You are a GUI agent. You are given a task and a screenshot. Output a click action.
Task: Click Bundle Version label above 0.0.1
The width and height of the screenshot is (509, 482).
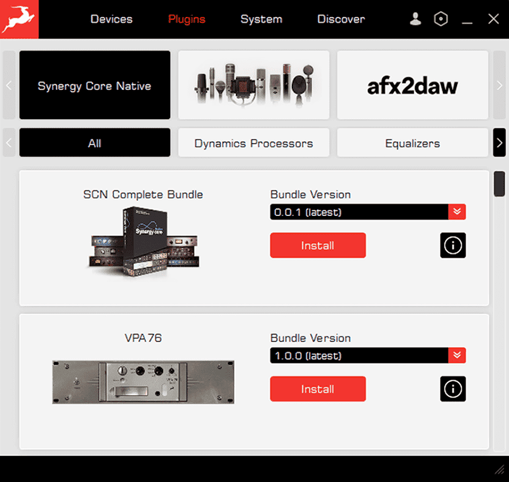click(x=310, y=194)
